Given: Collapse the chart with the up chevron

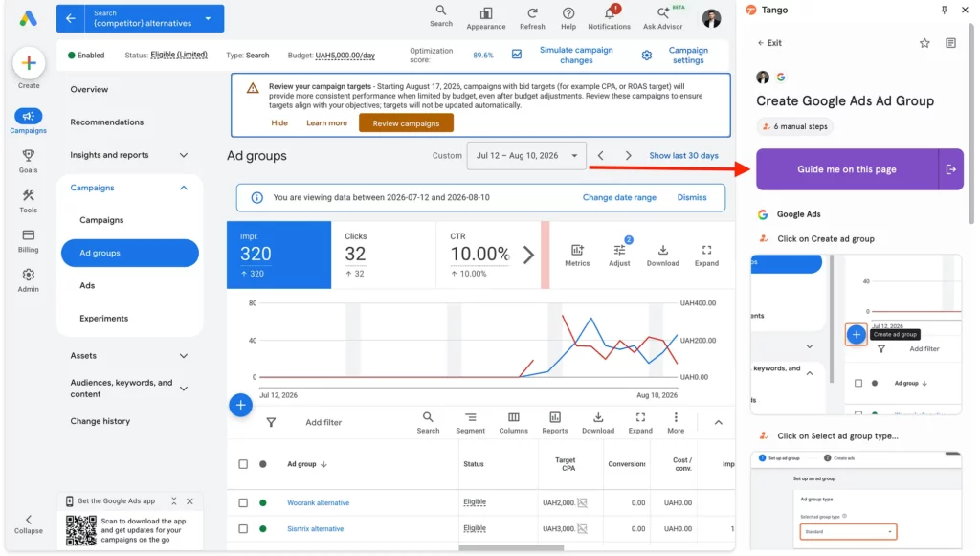Looking at the screenshot, I should 718,423.
